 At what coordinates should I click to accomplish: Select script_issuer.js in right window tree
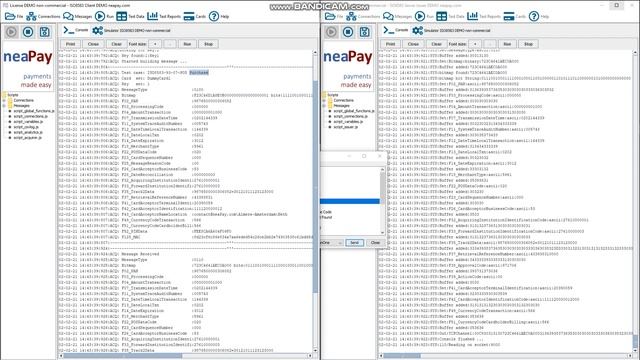pos(346,127)
